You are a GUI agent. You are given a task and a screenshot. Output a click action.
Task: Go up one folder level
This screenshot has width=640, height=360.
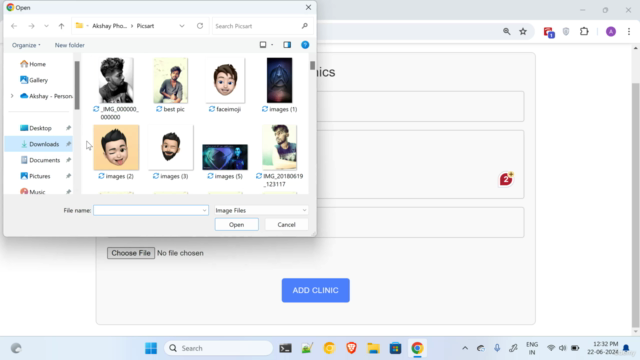pyautogui.click(x=61, y=26)
